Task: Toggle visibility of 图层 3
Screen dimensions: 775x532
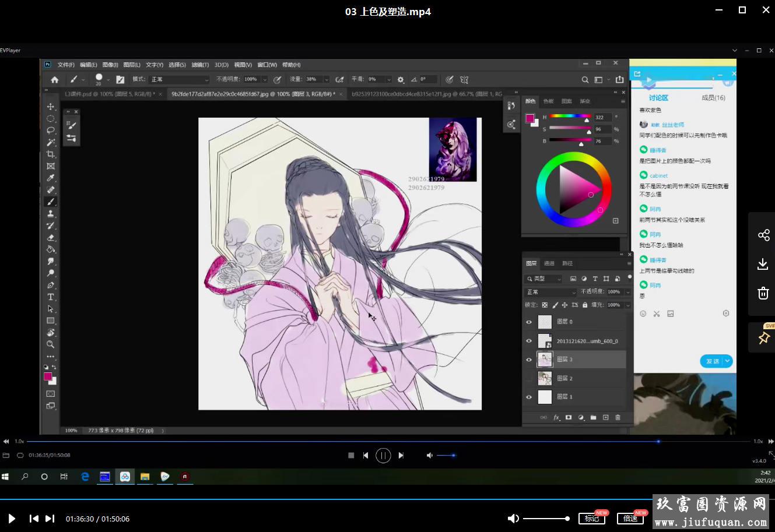Action: tap(529, 360)
